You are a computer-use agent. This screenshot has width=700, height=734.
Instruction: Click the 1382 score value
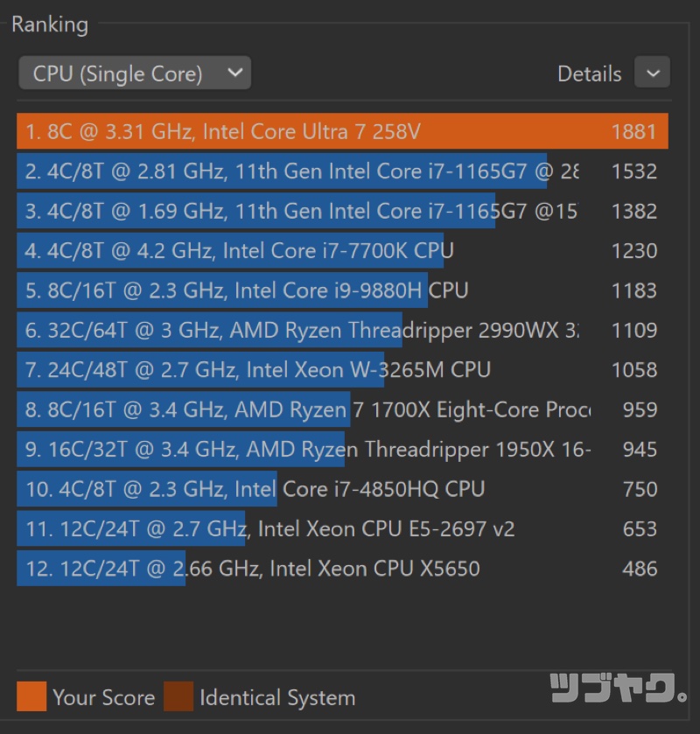(634, 211)
